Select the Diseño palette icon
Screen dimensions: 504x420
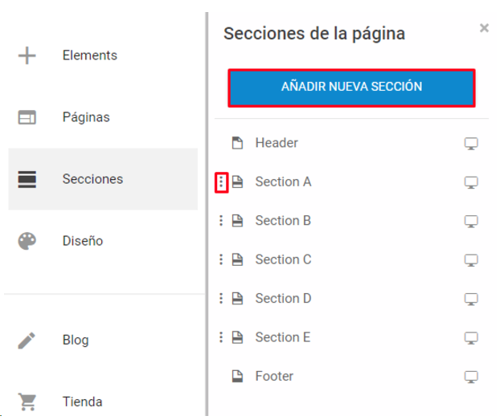pos(27,241)
